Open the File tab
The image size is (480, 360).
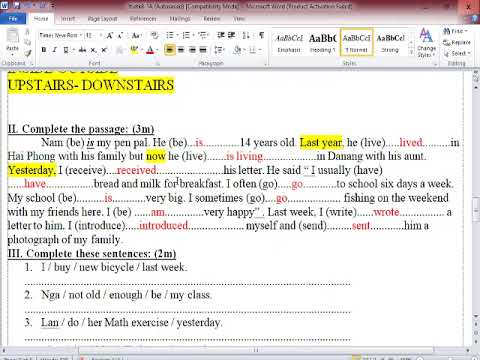[x=13, y=19]
